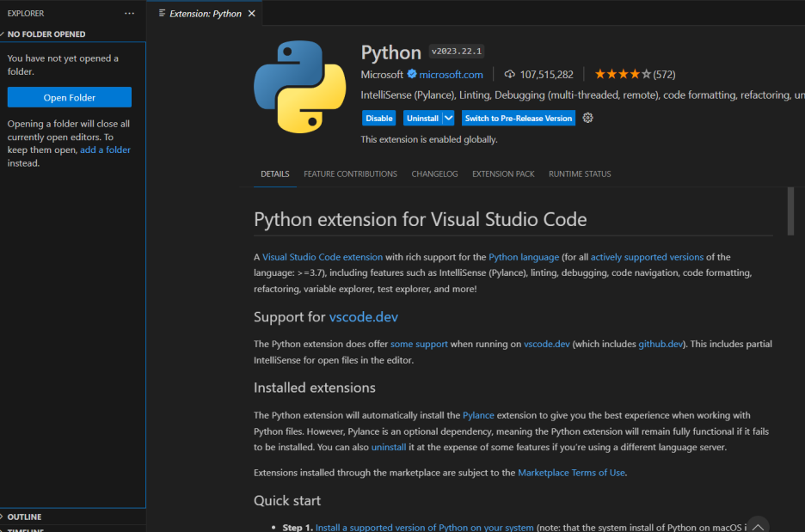Click the some support link

419,344
